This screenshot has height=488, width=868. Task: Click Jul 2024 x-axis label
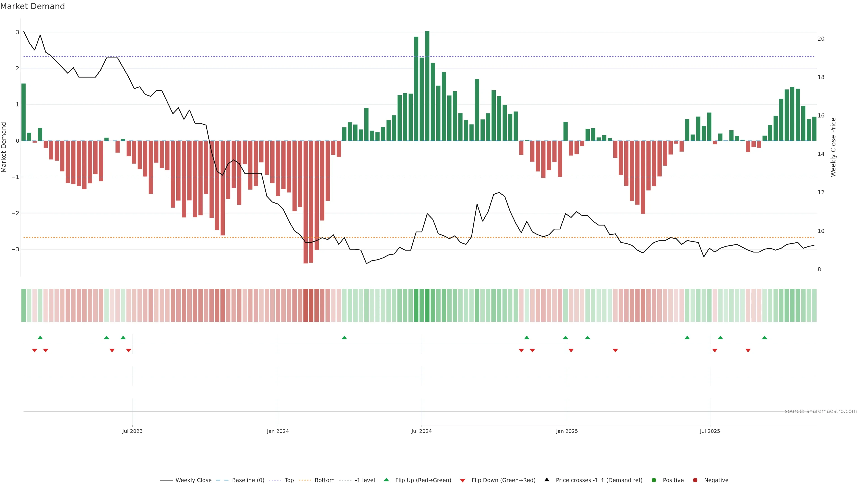421,431
